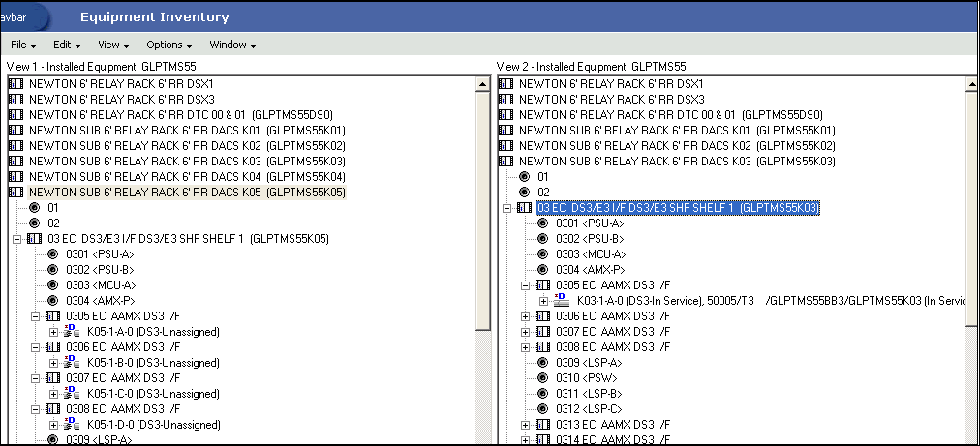980x446 pixels.
Task: Expand 0306 ECI AAMX node in View 2
Action: (x=525, y=316)
